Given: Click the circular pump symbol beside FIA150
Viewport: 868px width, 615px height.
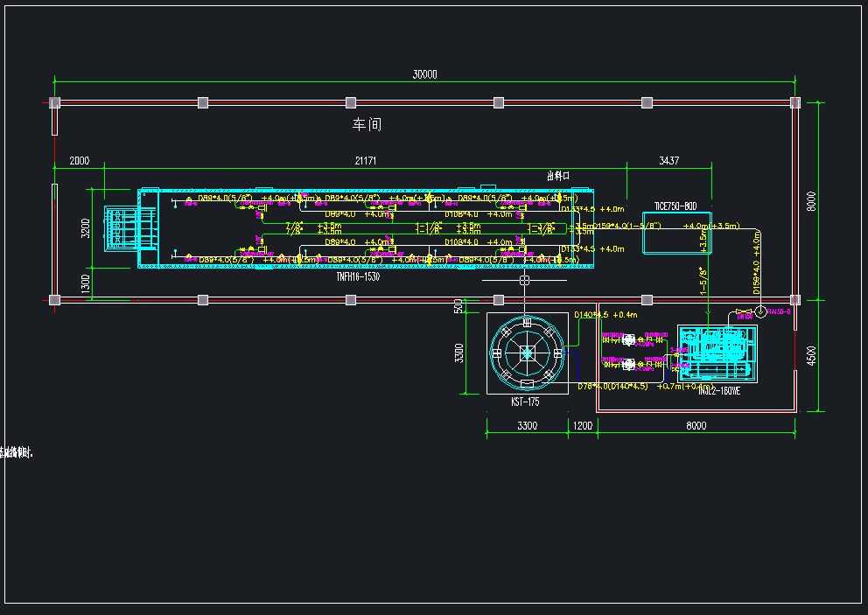Looking at the screenshot, I should point(760,311).
